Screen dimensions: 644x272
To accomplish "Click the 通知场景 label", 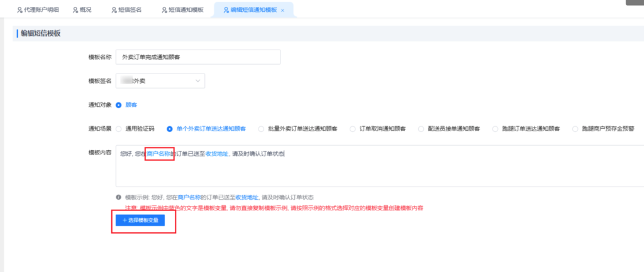I will (100, 129).
